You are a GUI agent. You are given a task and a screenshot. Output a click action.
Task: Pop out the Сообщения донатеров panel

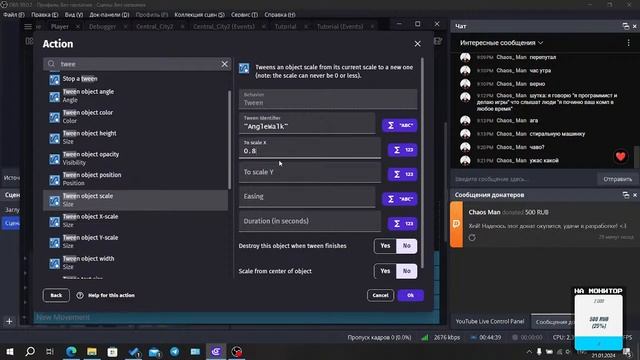626,195
